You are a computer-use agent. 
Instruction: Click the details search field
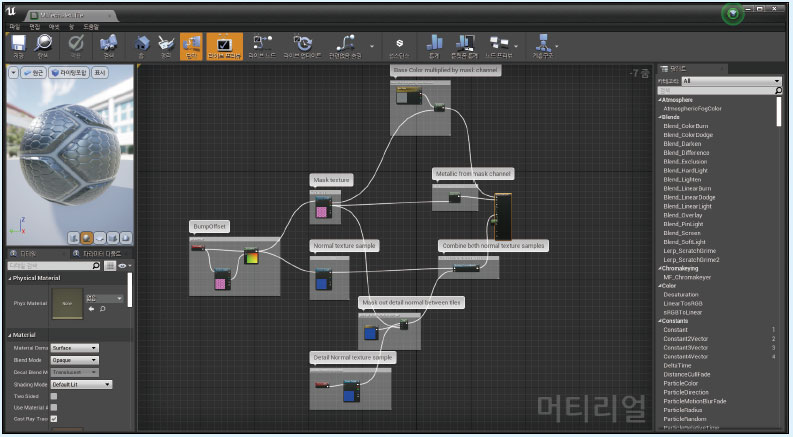pyautogui.click(x=54, y=266)
